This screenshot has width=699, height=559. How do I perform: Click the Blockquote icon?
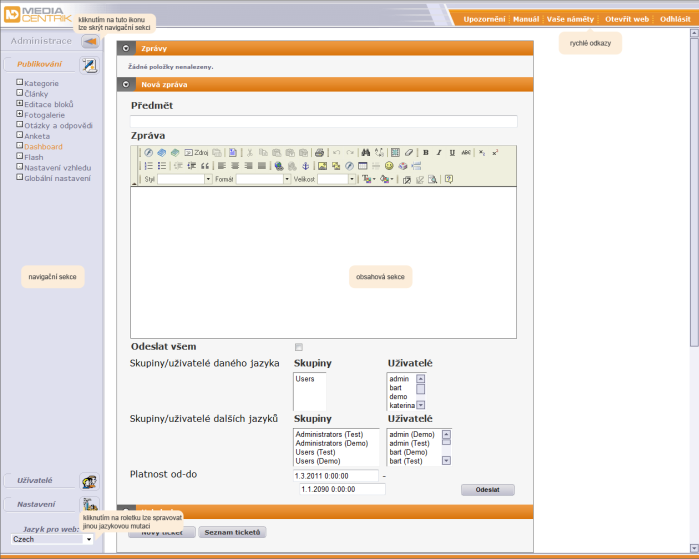(205, 166)
